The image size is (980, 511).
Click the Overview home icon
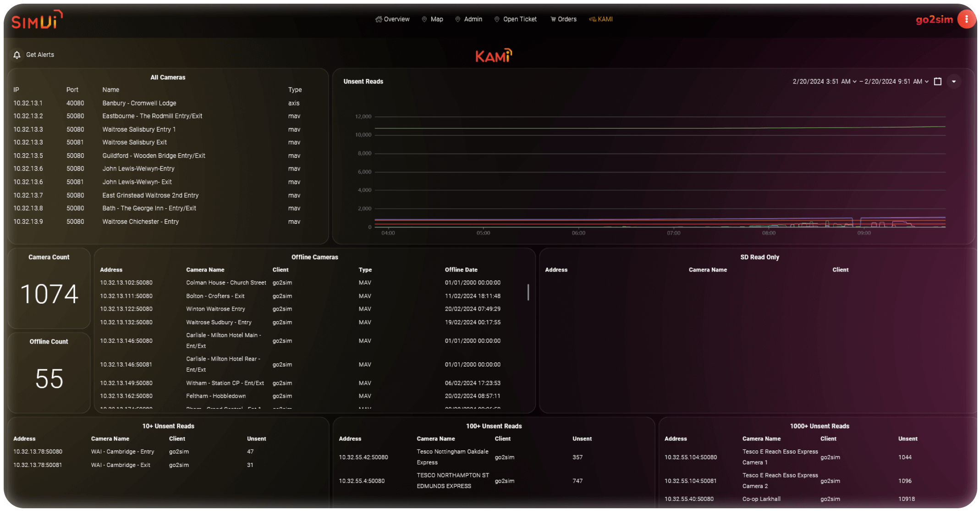point(379,19)
